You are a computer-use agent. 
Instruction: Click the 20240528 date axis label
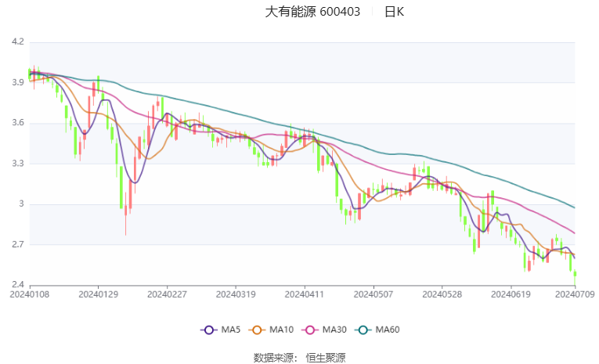coord(442,294)
